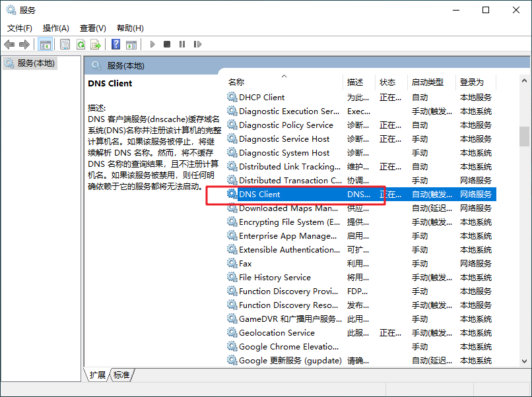Click the Restart Service toolbar icon

tap(197, 44)
